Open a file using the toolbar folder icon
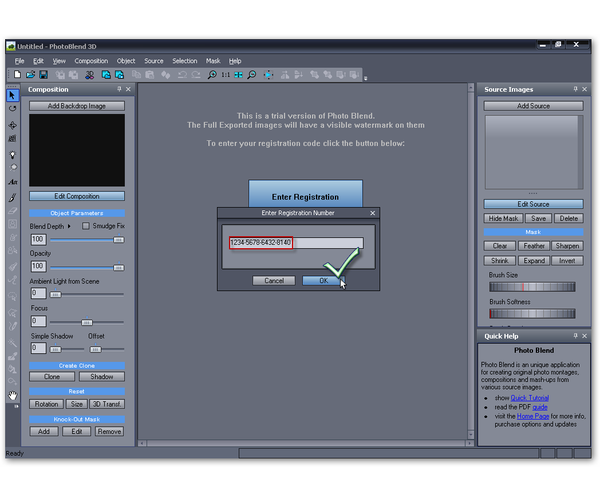Screen dimensions: 600x500 click(x=31, y=75)
